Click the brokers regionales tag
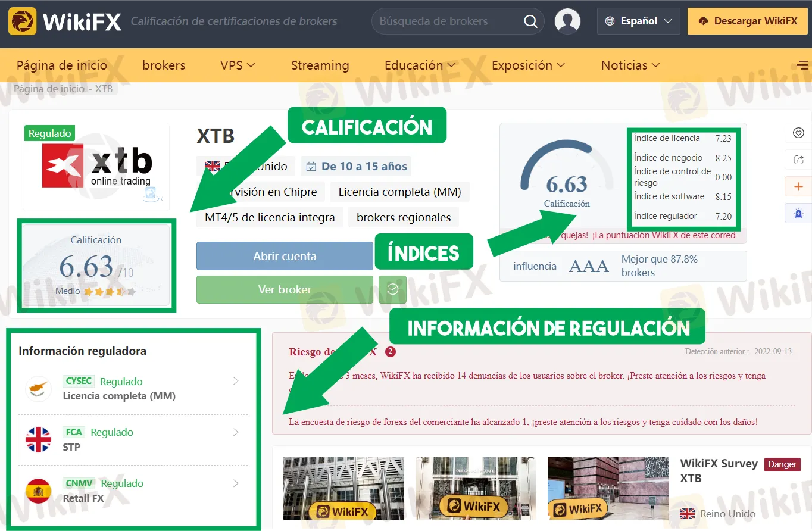This screenshot has width=812, height=531. (x=404, y=218)
